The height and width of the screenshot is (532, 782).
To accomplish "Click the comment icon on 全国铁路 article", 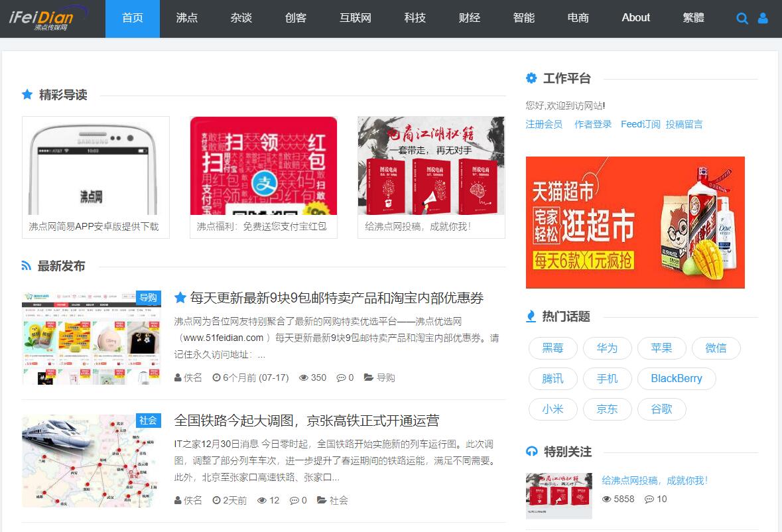I will [x=294, y=500].
